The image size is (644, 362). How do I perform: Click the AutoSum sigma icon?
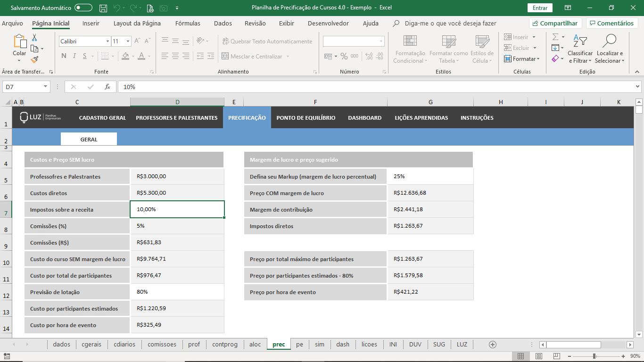[x=555, y=37]
